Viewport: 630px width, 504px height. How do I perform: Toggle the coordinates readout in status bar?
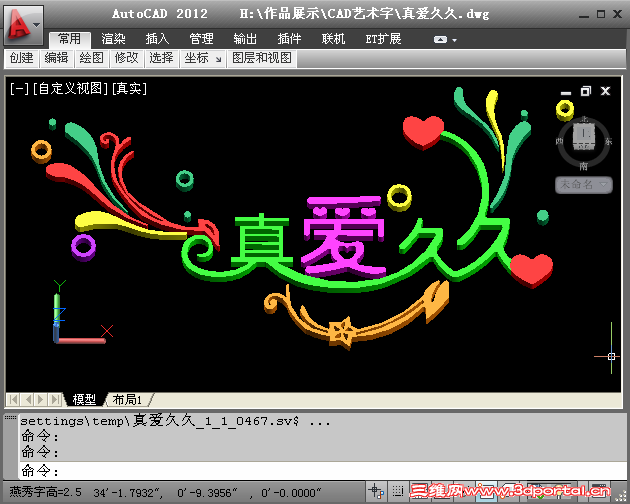(207, 493)
